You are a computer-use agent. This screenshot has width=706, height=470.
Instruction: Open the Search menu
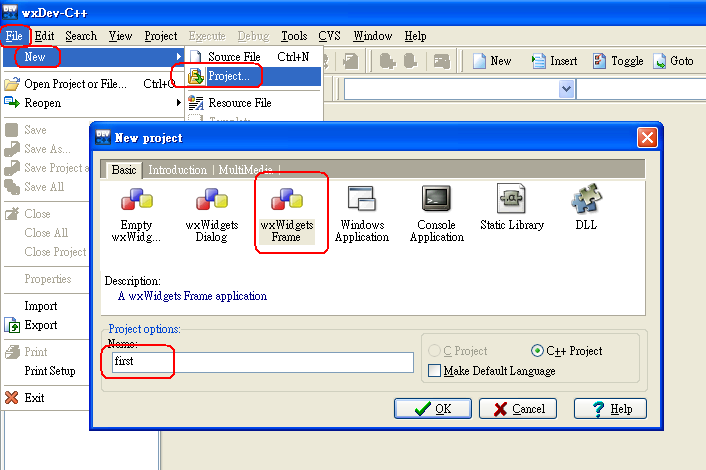pyautogui.click(x=81, y=36)
